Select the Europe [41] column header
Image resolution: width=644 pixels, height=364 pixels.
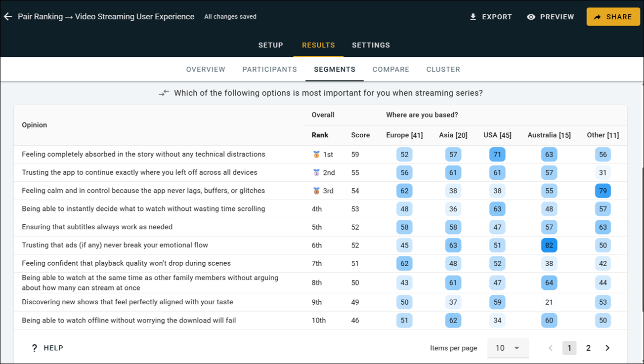pyautogui.click(x=404, y=135)
